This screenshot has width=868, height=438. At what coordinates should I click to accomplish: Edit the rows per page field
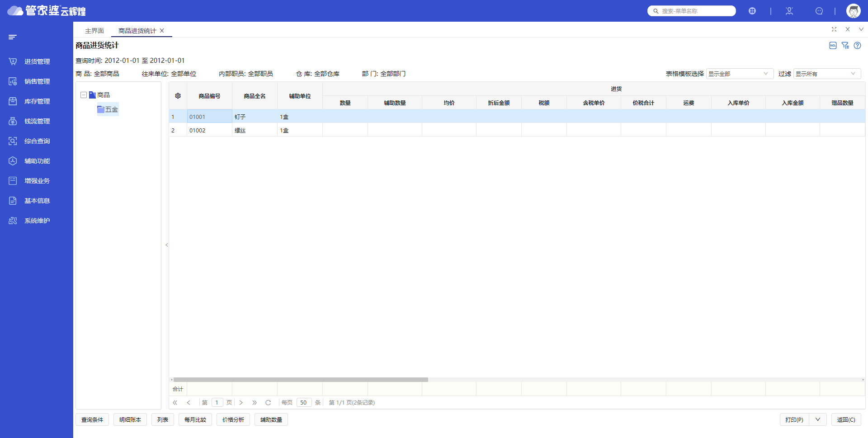coord(304,403)
